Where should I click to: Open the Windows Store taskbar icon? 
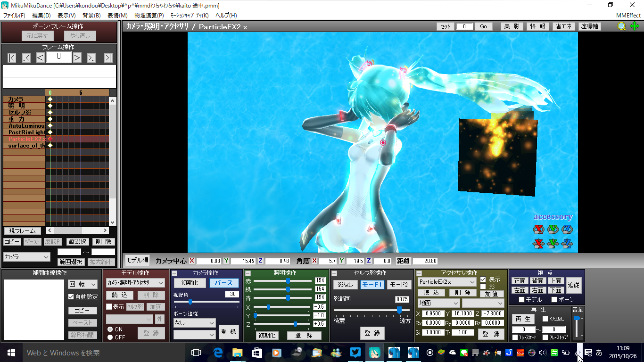click(257, 352)
